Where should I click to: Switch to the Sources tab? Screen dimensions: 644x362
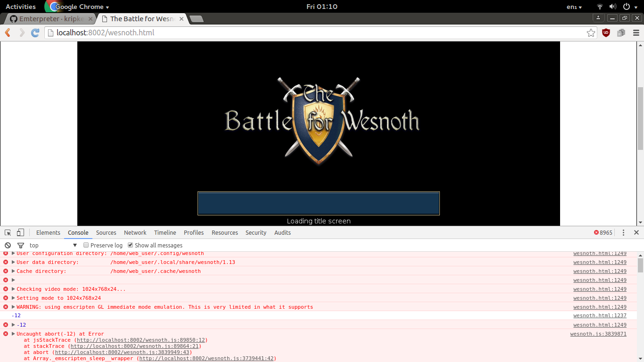coord(106,232)
